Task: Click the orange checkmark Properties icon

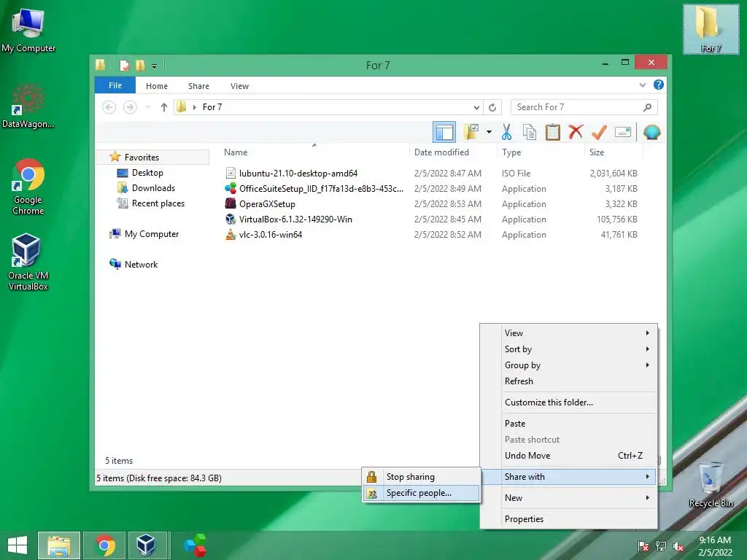Action: (599, 132)
